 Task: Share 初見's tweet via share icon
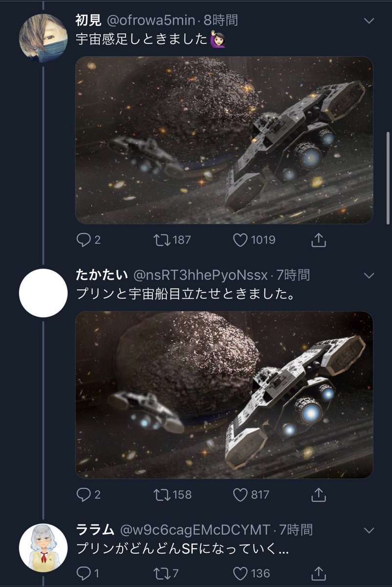318,240
